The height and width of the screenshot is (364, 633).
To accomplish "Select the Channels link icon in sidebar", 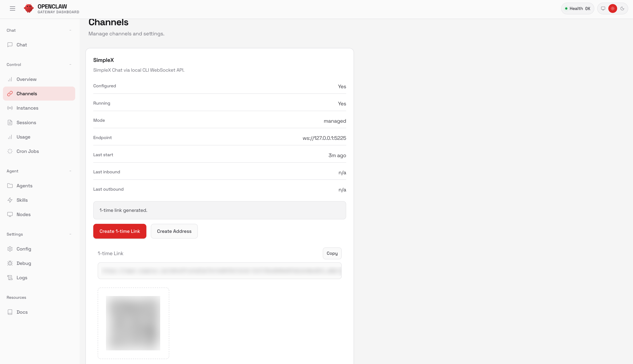I will (x=10, y=94).
